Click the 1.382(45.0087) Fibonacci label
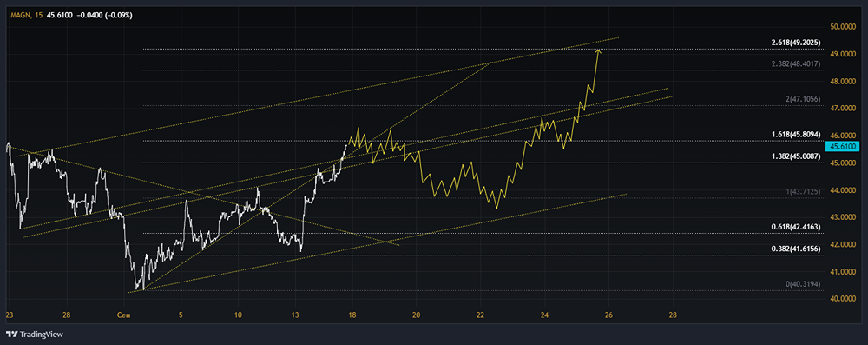The height and width of the screenshot is (345, 868). click(x=797, y=157)
